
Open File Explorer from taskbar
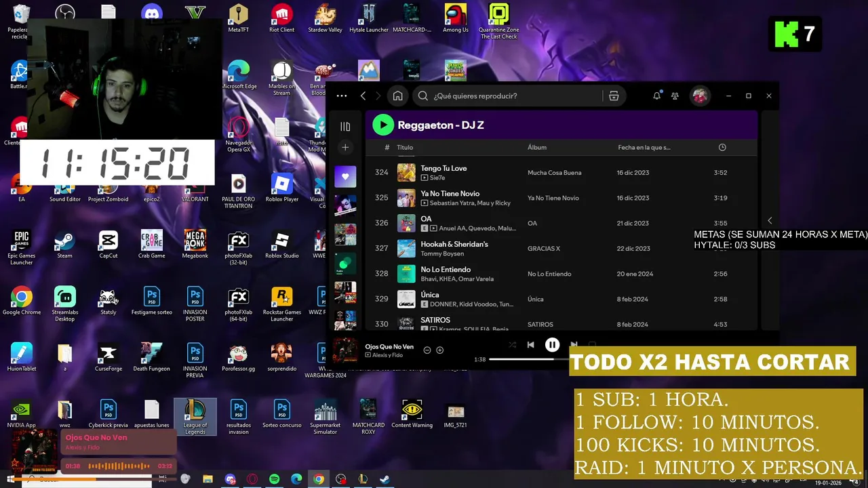pos(208,479)
